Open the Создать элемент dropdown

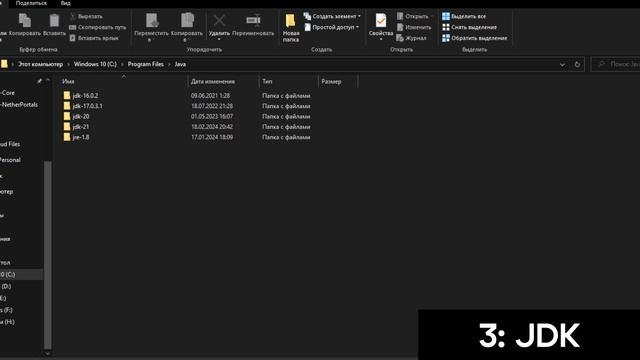(332, 16)
